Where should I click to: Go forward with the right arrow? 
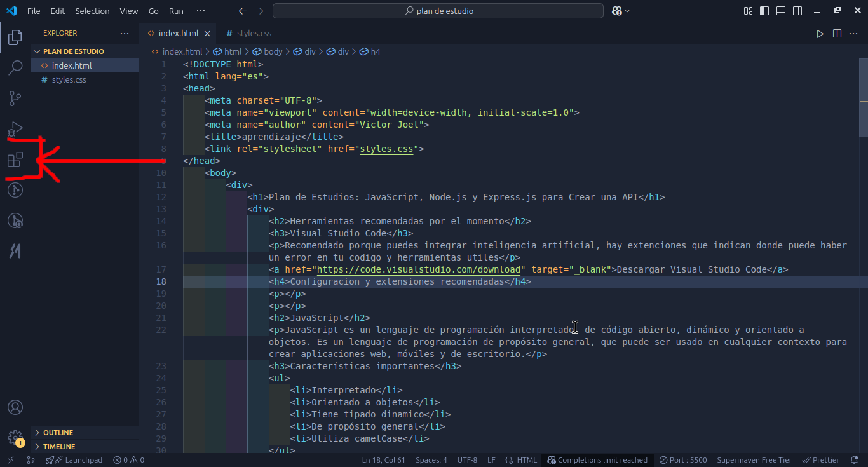coord(259,11)
